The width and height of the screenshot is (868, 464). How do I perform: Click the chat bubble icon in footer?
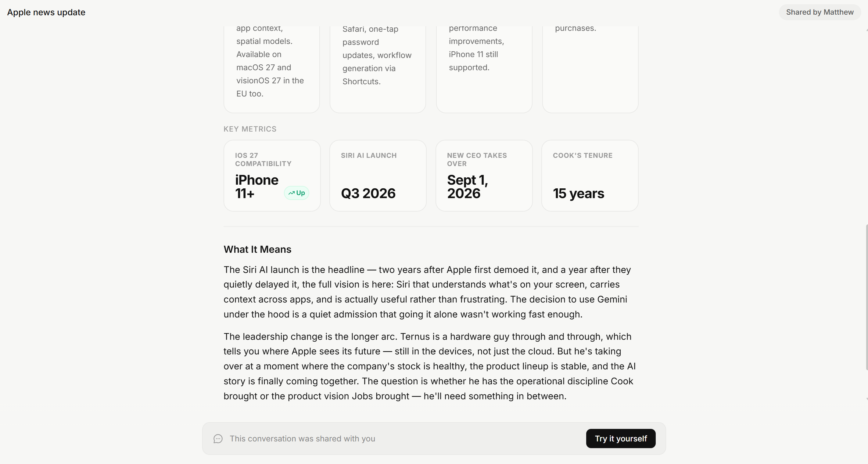point(218,438)
